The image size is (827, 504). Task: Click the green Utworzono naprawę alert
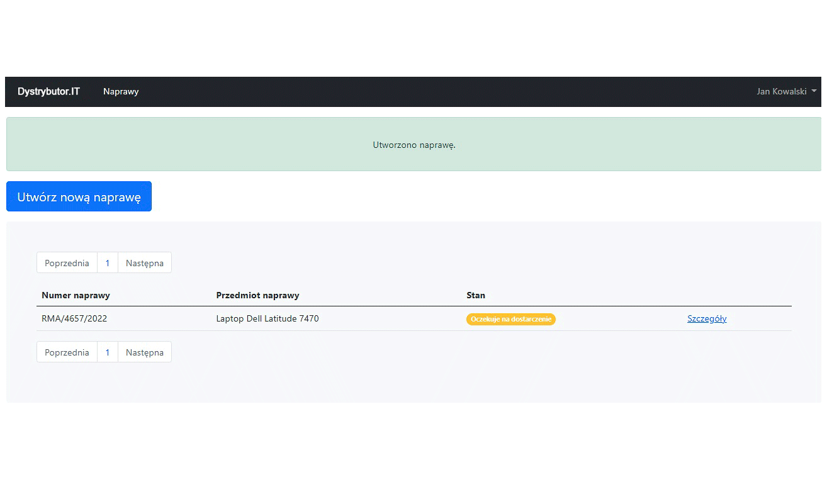(414, 145)
